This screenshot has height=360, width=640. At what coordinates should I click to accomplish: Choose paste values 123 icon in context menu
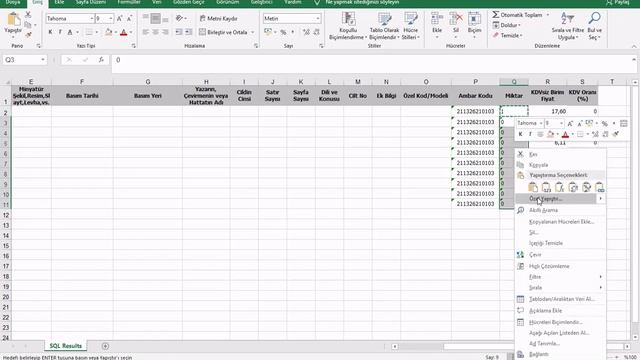[x=546, y=187]
